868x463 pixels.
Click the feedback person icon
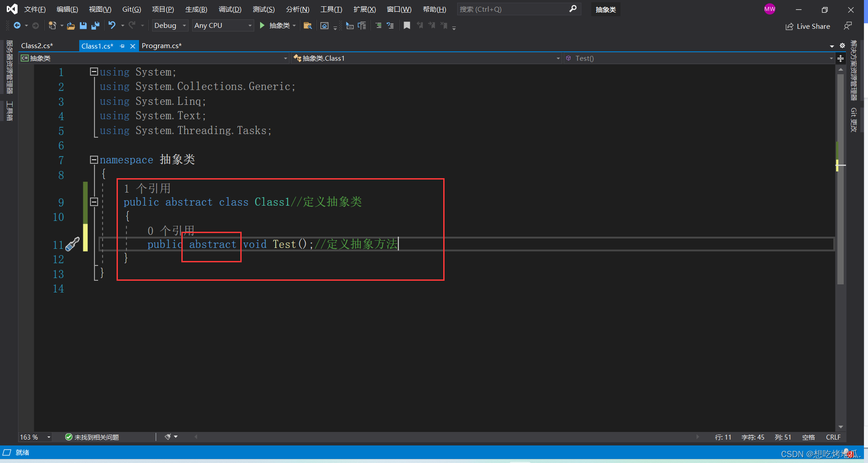pos(847,26)
